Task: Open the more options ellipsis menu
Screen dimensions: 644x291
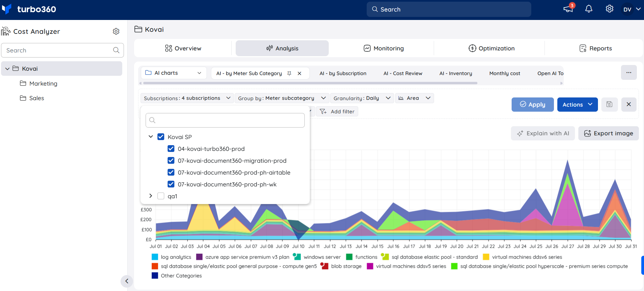Action: tap(629, 73)
